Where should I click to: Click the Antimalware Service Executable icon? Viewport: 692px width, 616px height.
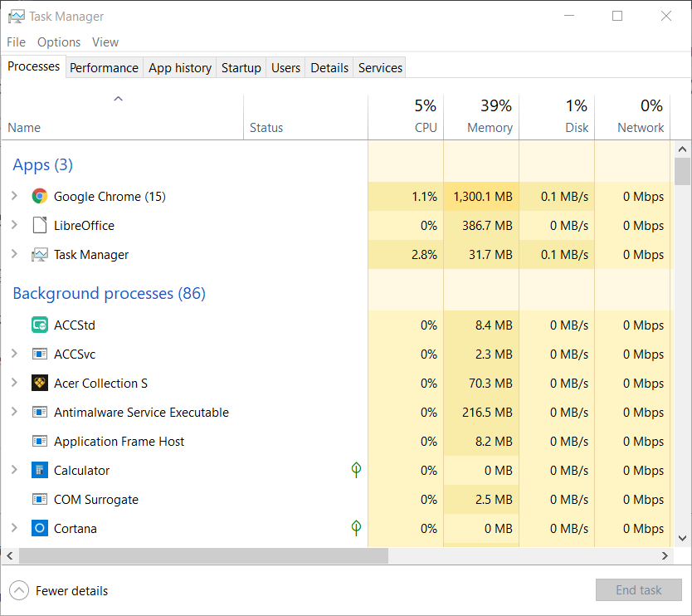click(40, 413)
